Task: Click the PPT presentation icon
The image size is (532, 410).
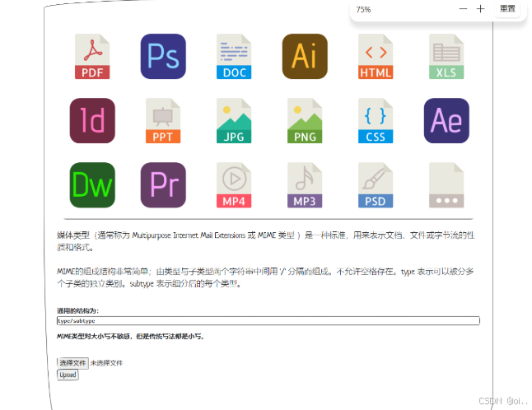Action: [x=163, y=121]
